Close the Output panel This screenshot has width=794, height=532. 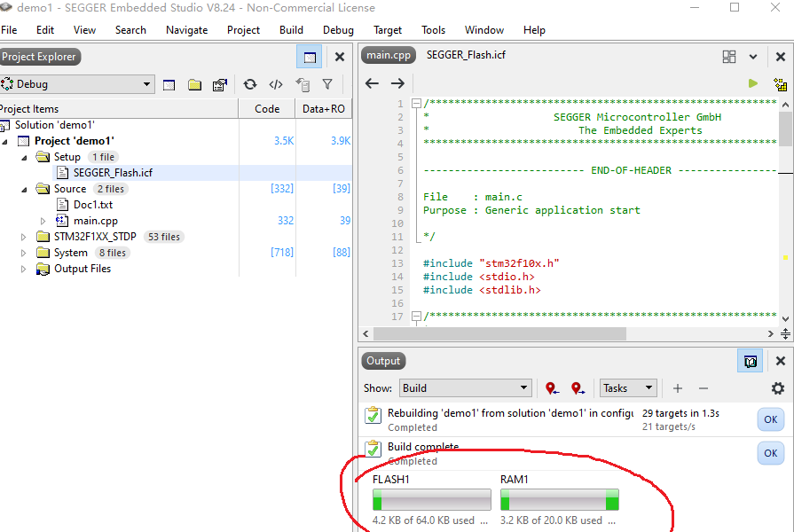click(x=781, y=361)
